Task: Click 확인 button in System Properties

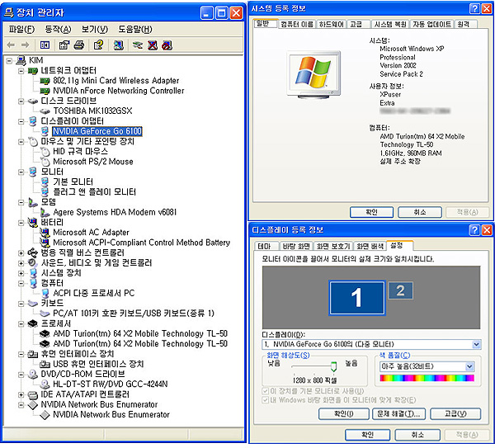Action: pyautogui.click(x=371, y=212)
